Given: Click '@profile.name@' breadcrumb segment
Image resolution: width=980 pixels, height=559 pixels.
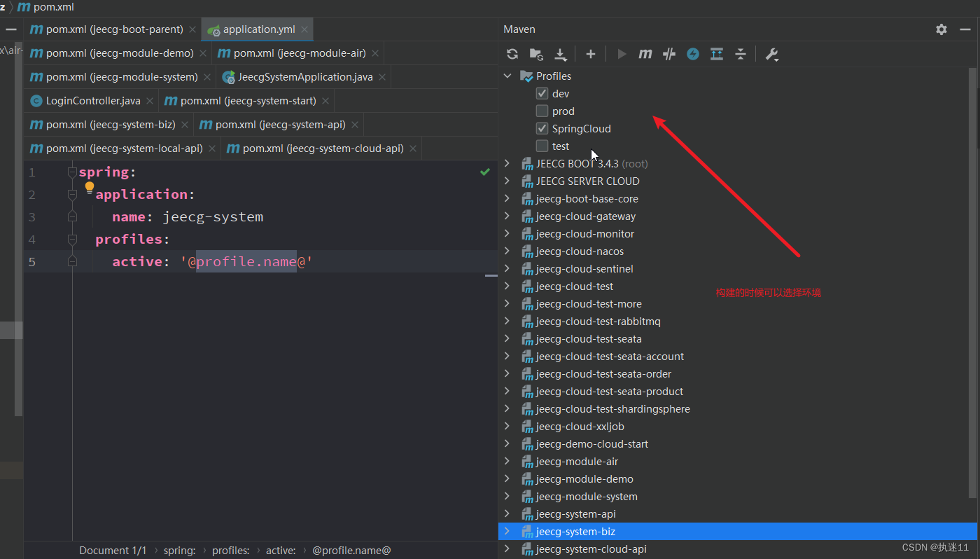Looking at the screenshot, I should (x=351, y=551).
